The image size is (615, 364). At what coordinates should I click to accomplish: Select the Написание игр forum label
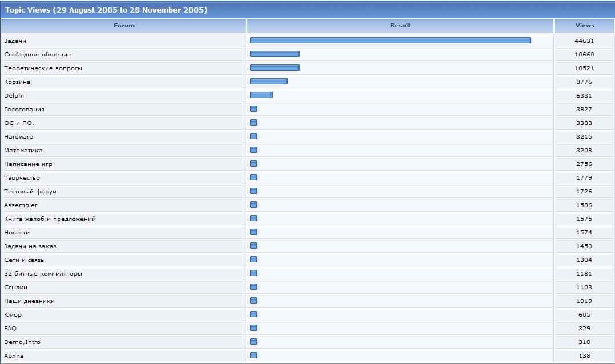28,164
